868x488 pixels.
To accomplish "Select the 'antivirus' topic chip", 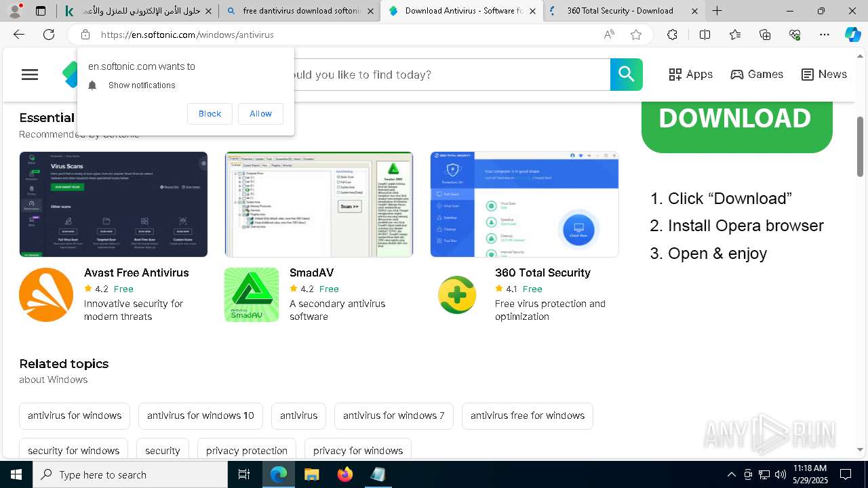I will pyautogui.click(x=298, y=415).
